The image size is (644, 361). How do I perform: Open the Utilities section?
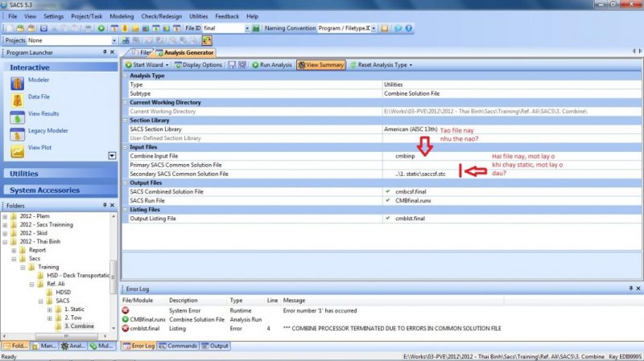[x=60, y=174]
